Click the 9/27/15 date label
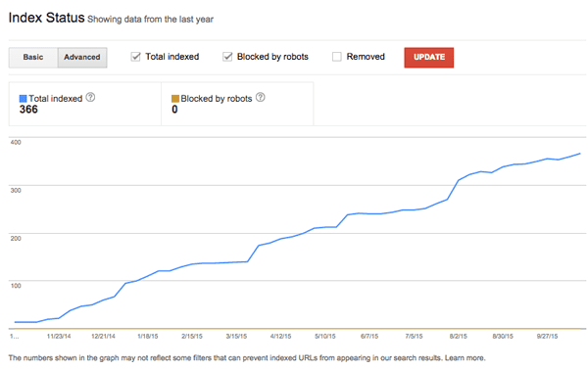Screen dimensions: 588x369 547,337
